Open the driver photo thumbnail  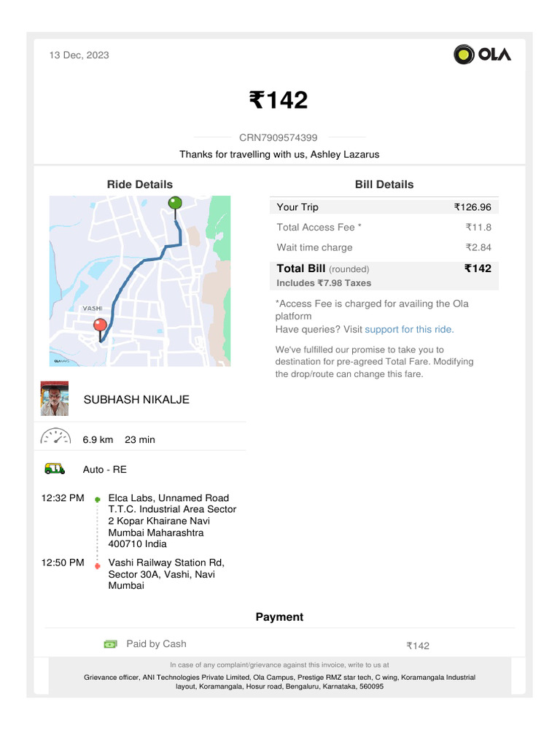pyautogui.click(x=55, y=398)
